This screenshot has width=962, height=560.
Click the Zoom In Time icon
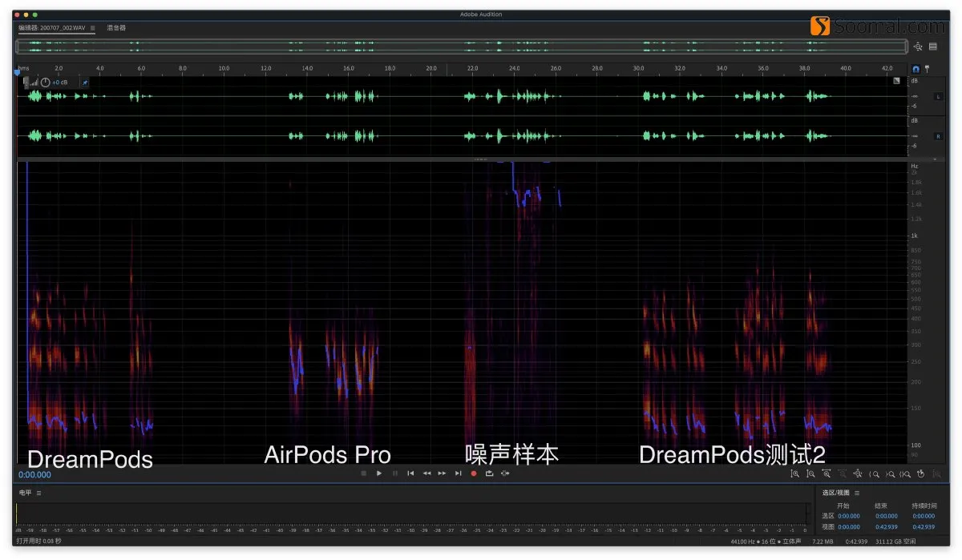pos(827,473)
